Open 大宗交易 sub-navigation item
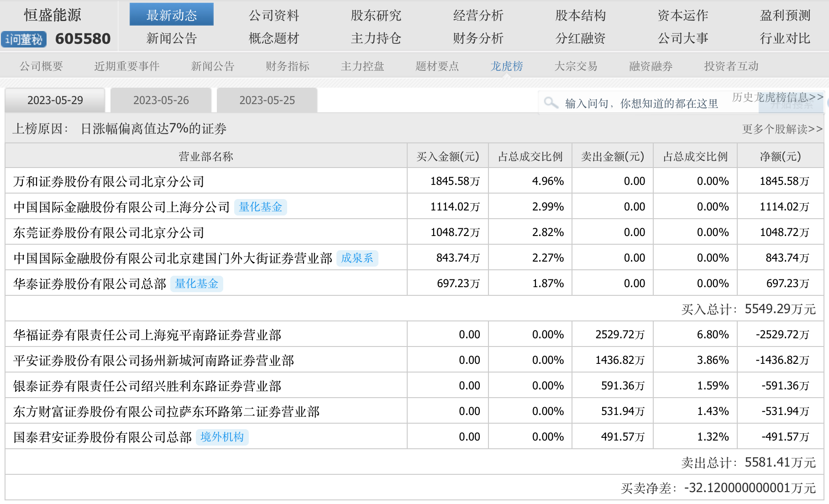This screenshot has width=829, height=504. tap(576, 67)
